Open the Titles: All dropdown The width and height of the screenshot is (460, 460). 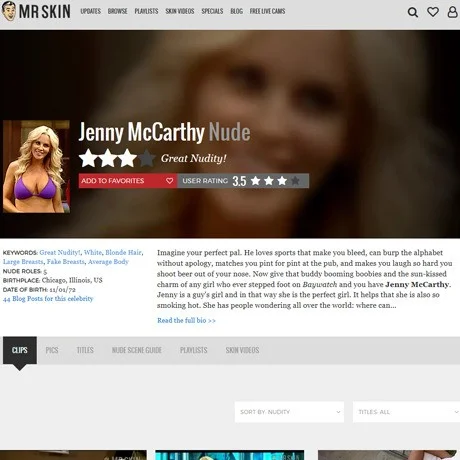pos(406,412)
